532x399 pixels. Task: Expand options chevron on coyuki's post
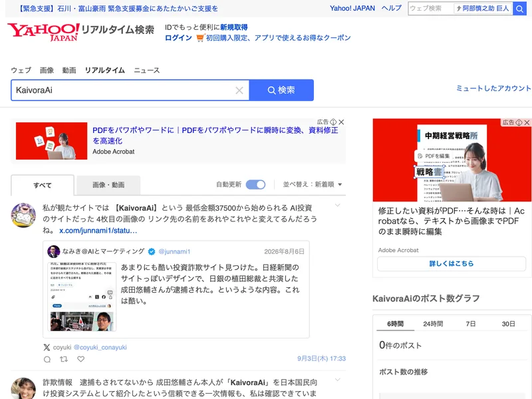click(x=338, y=205)
